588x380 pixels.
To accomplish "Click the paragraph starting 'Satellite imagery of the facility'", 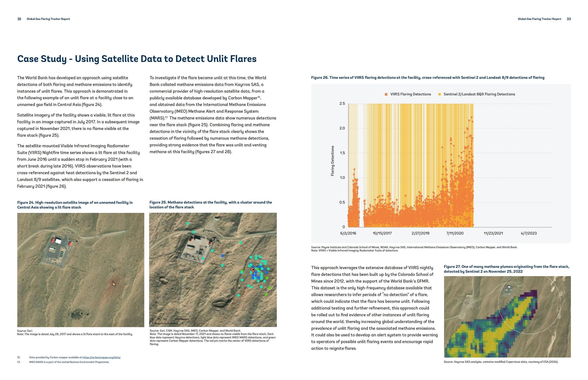I will click(78, 125).
